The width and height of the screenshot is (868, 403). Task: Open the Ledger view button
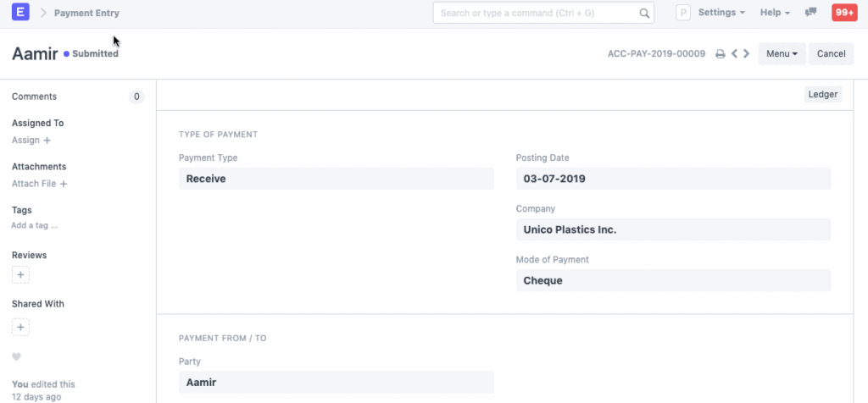coord(822,95)
